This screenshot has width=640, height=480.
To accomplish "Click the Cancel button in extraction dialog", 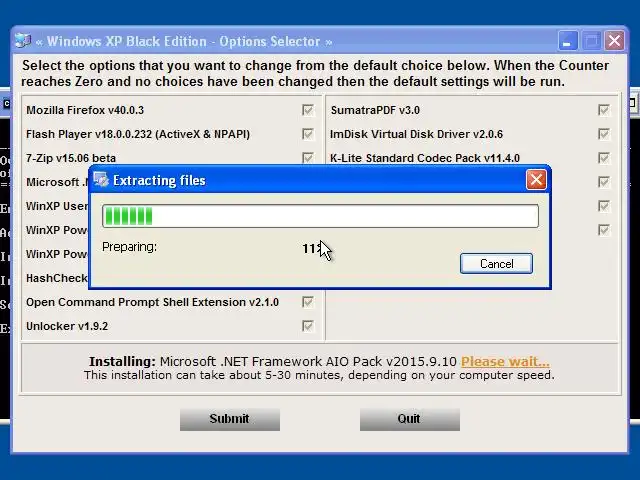I will tap(496, 264).
